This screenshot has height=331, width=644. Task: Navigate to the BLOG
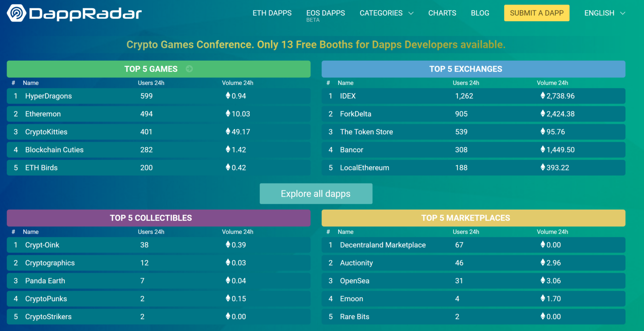480,13
